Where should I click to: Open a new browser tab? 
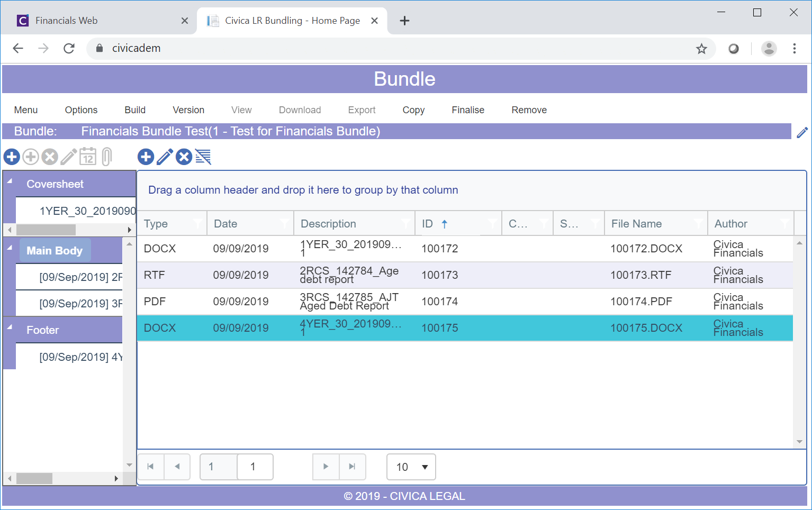tap(404, 21)
